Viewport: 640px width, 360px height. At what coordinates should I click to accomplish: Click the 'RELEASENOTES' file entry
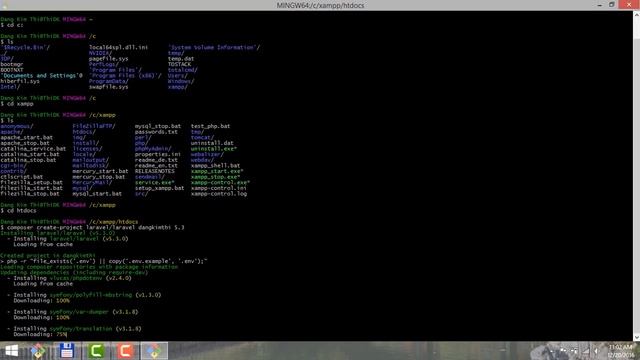155,171
